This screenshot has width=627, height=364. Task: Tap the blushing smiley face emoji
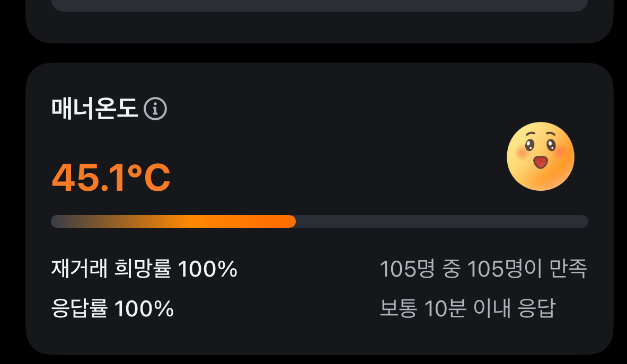(x=540, y=156)
